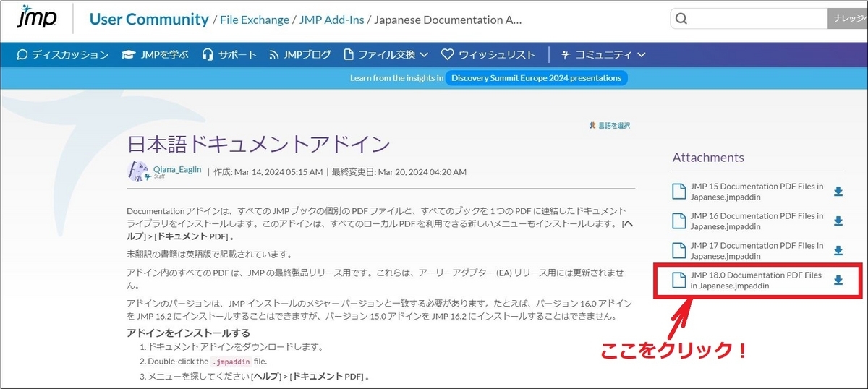Open JMP 18.0 Documentation PDF Files attachment
868x389 pixels.
(x=756, y=280)
